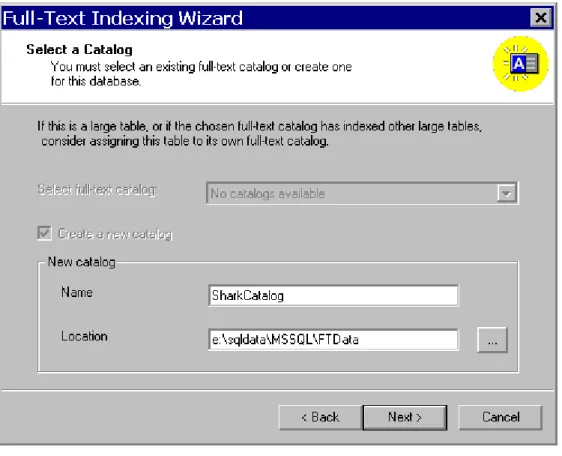
Task: Expand the full-text catalog dropdown arrow
Action: point(506,194)
